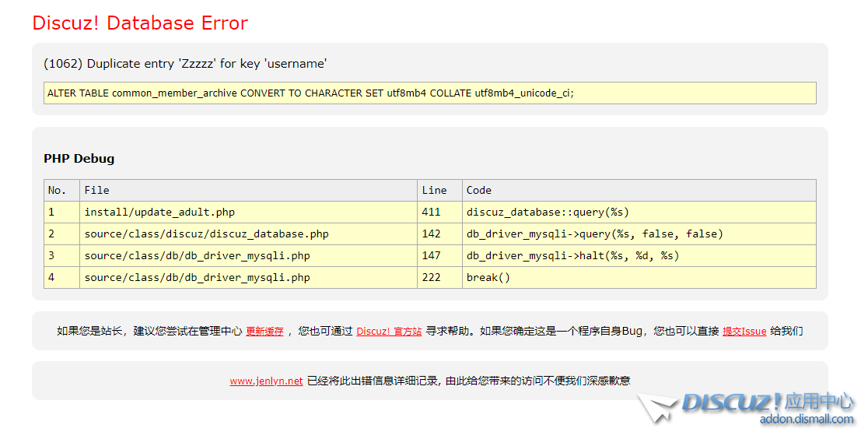The height and width of the screenshot is (439, 868).
Task: Click db_driver_mysqli->query code cell
Action: [x=639, y=234]
